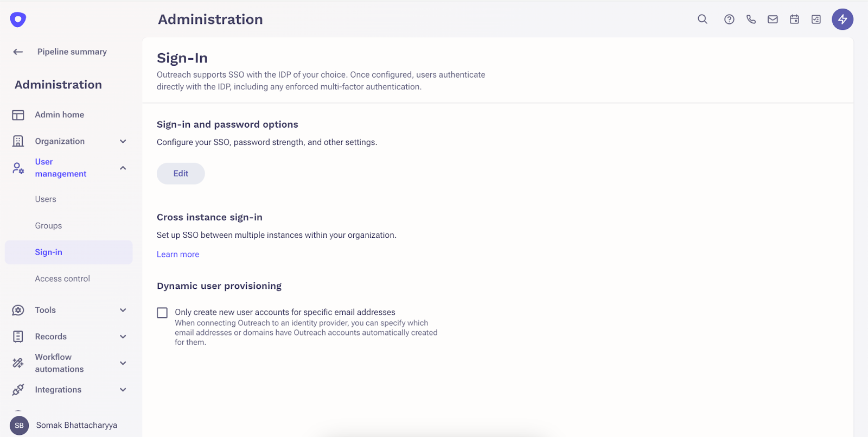
Task: Open the search magnifier icon
Action: pos(703,19)
